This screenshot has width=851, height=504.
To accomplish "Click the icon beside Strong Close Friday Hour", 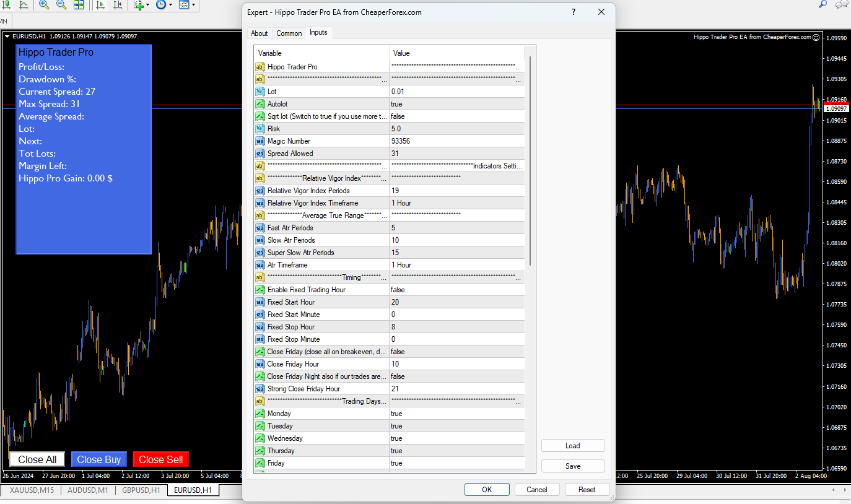I will click(260, 389).
